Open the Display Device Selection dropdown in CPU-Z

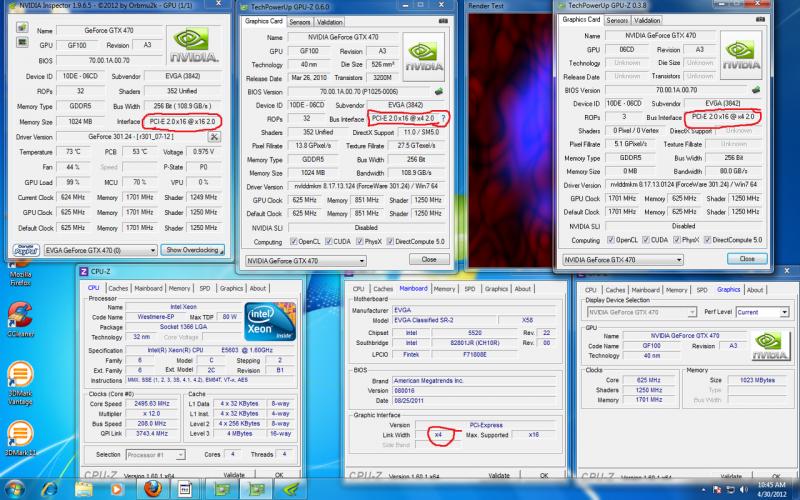click(x=642, y=312)
